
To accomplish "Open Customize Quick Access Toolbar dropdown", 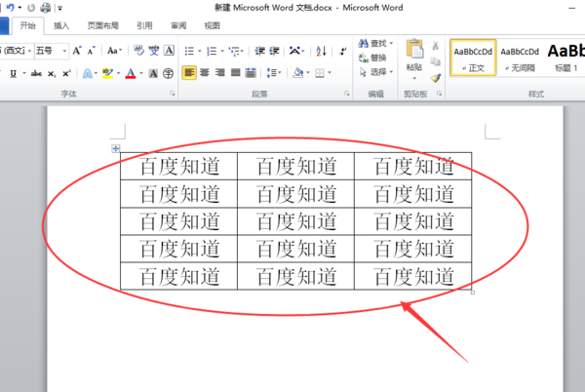I will point(60,8).
